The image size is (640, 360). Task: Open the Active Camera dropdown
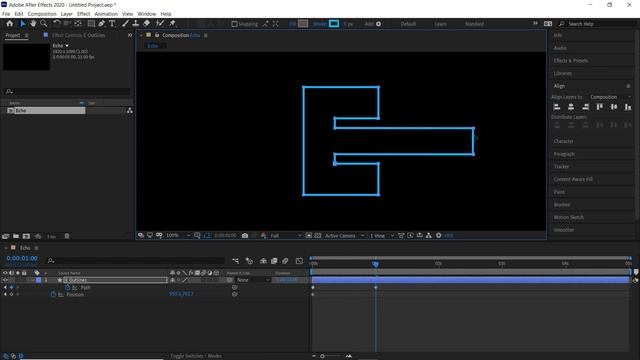[344, 236]
